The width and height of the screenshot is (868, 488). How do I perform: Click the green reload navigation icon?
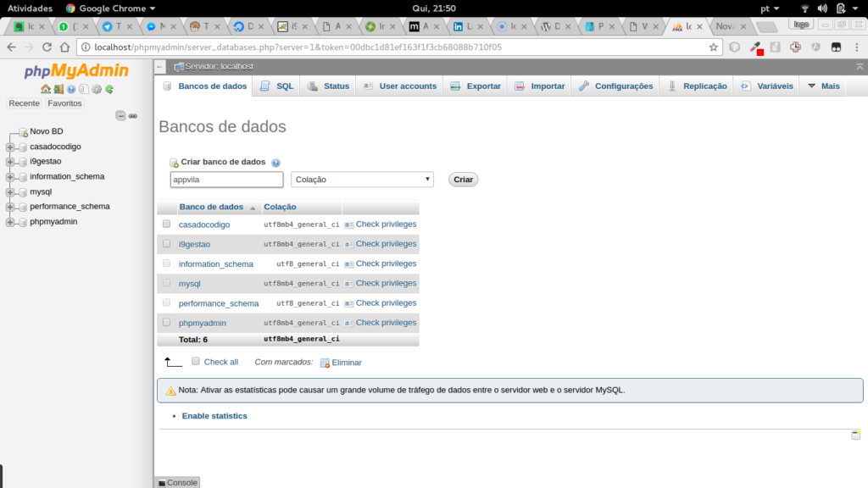(x=109, y=89)
